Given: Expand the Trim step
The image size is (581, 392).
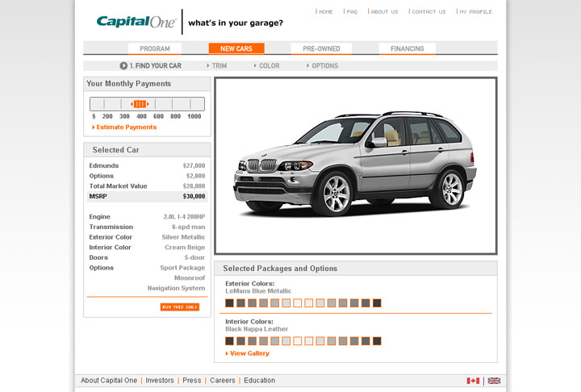Looking at the screenshot, I should pyautogui.click(x=219, y=66).
